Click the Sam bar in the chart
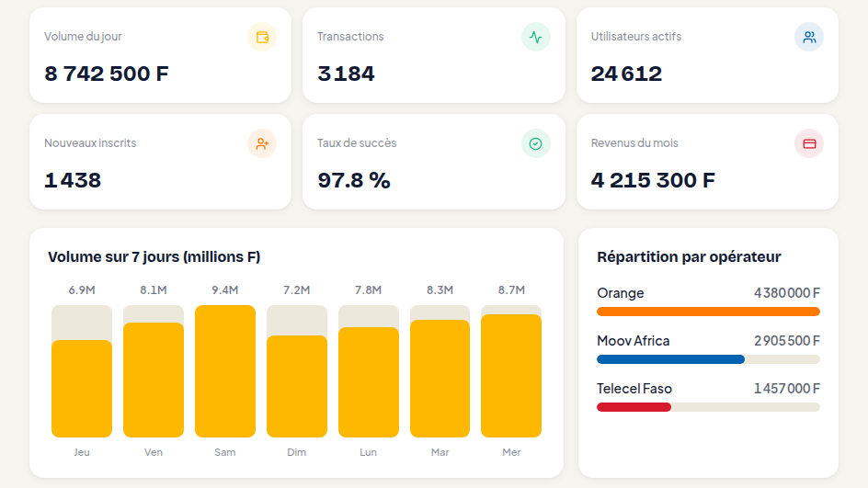This screenshot has height=488, width=868. (225, 371)
